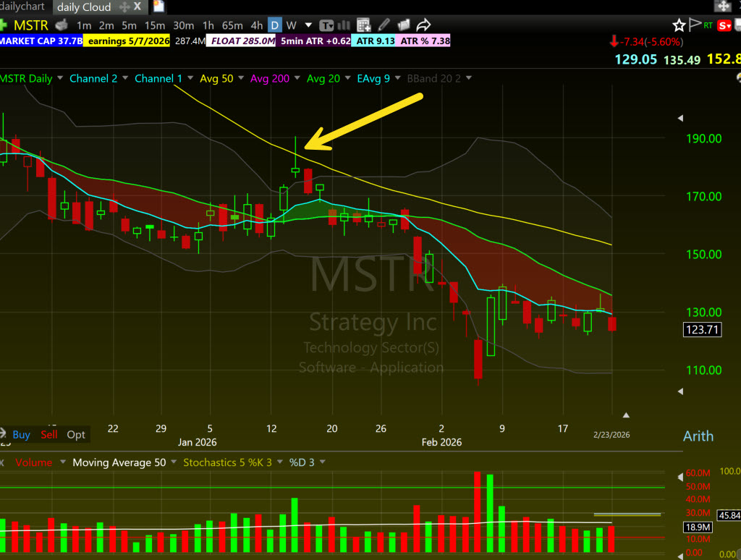Expand the Channel 2 dropdown

[125, 78]
